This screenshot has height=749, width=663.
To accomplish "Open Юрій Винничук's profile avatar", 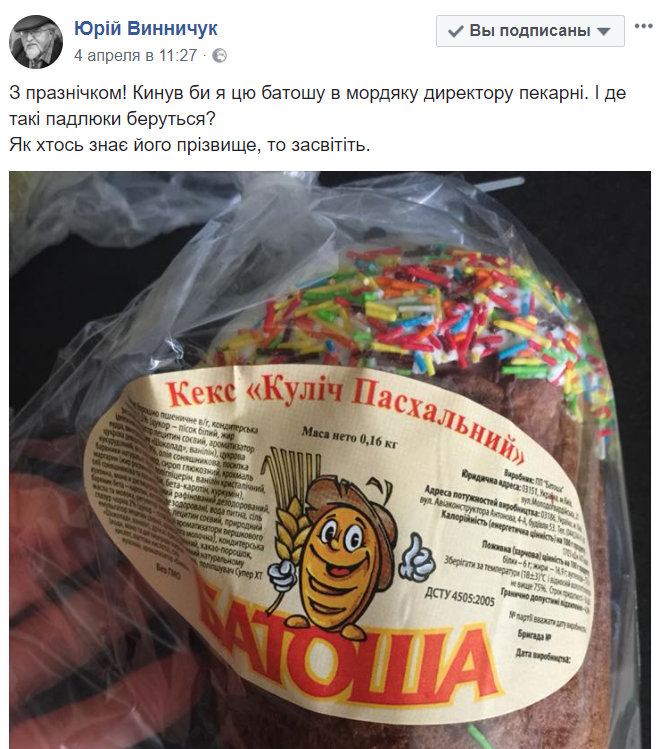I will (36, 42).
